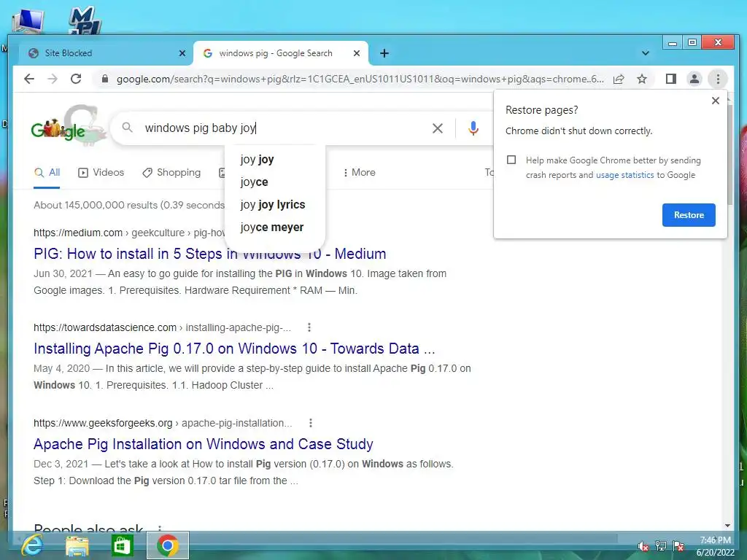The image size is (747, 560).
Task: Open File Explorer from taskbar
Action: (x=77, y=545)
